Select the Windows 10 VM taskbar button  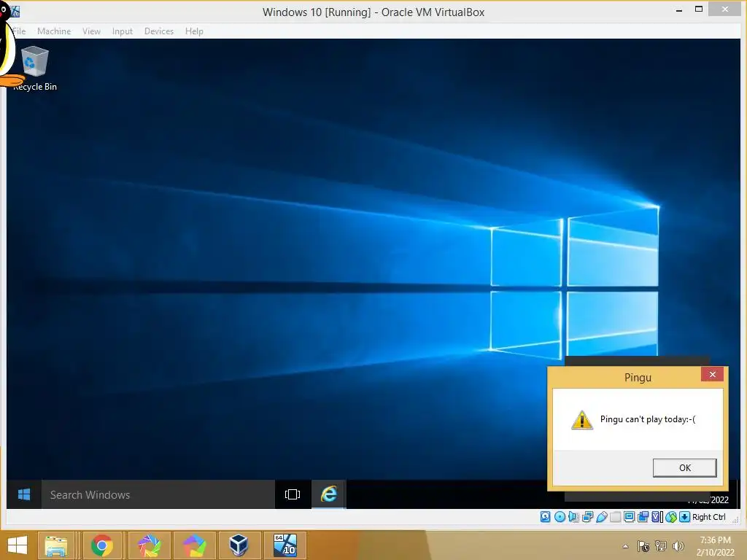click(x=285, y=545)
